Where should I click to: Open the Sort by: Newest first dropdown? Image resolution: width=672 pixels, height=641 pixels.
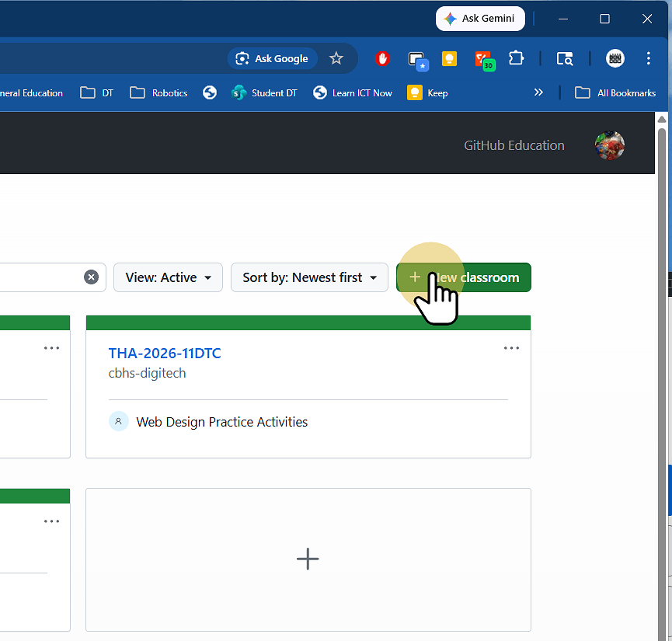point(308,277)
